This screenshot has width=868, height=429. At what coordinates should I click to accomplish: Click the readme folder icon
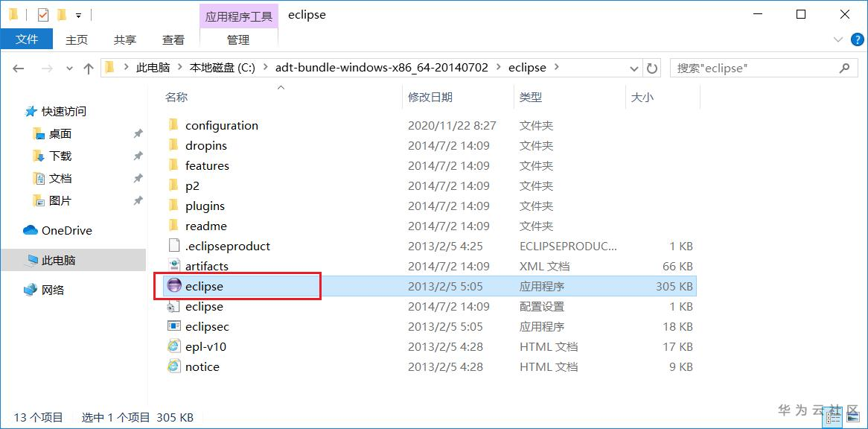(173, 225)
